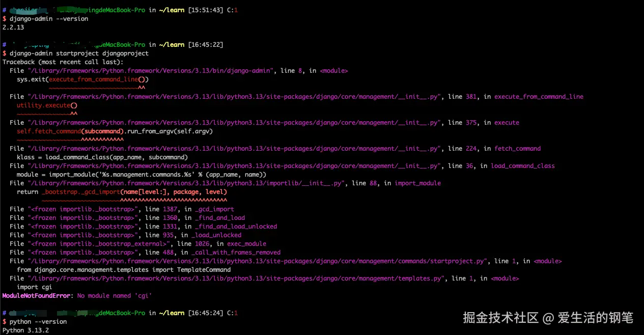644x335 pixels.
Task: Select the import cgi line
Action: [x=31, y=287]
